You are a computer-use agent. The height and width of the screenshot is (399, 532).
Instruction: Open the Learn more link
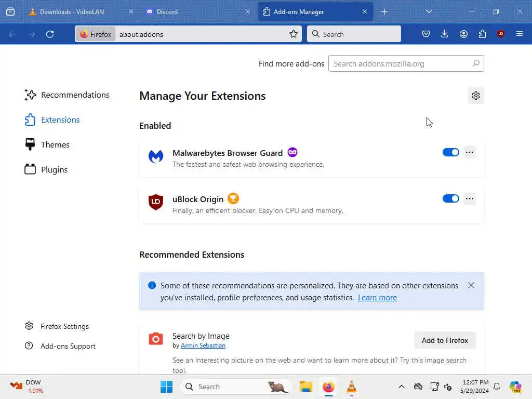point(377,298)
